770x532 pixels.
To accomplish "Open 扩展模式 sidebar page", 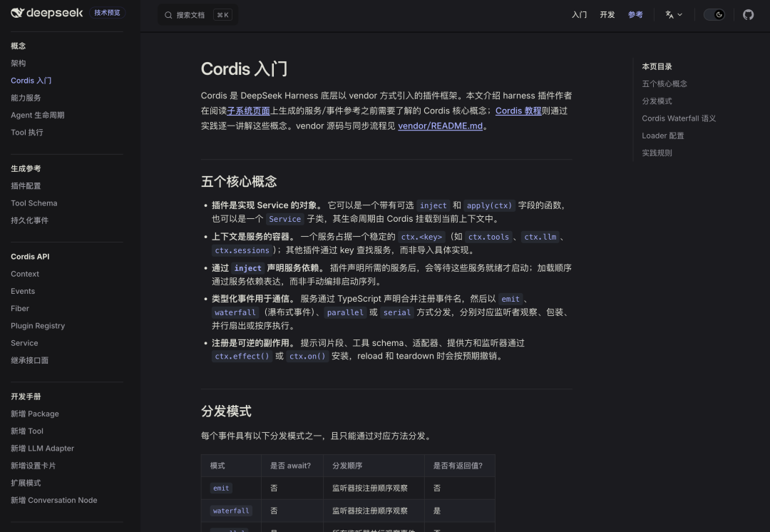I will 26,482.
